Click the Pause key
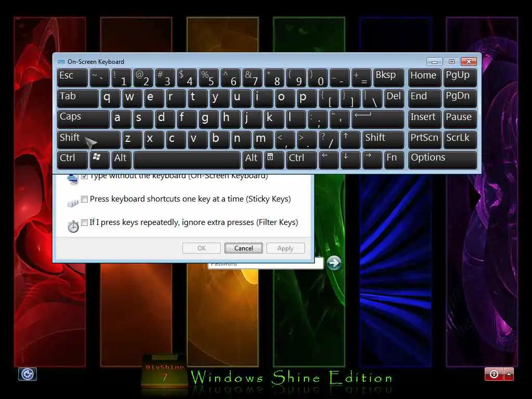Screen dimensions: 532x399 tap(460, 119)
